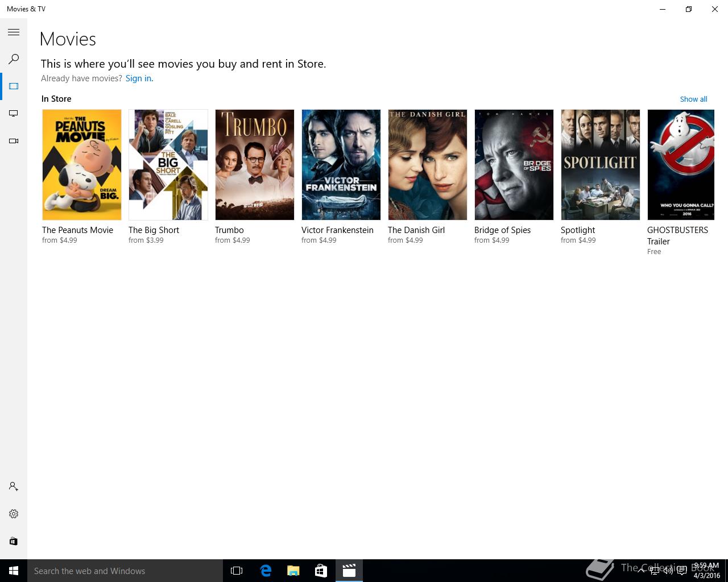Click 'The Big Short' title text
Screen dimensions: 728x582
click(x=154, y=230)
